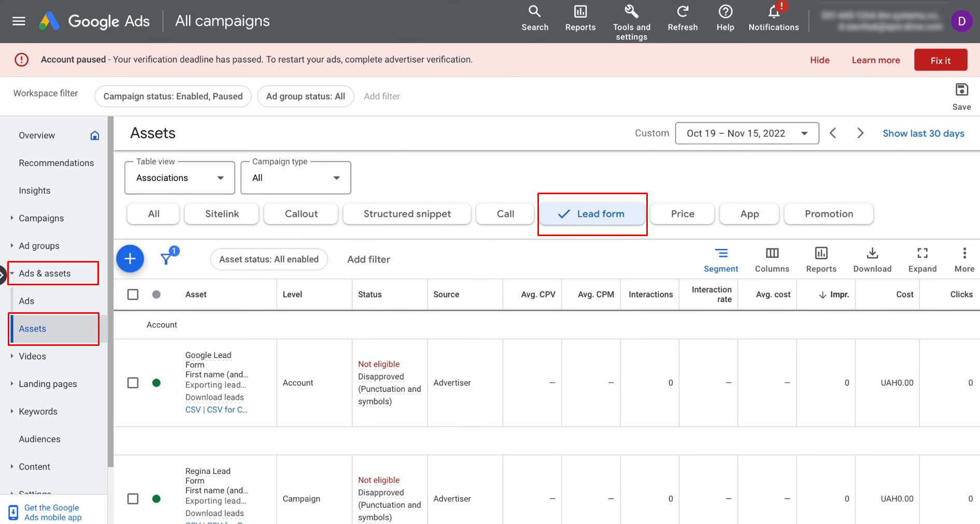Click the account paused warning icon

tap(22, 60)
